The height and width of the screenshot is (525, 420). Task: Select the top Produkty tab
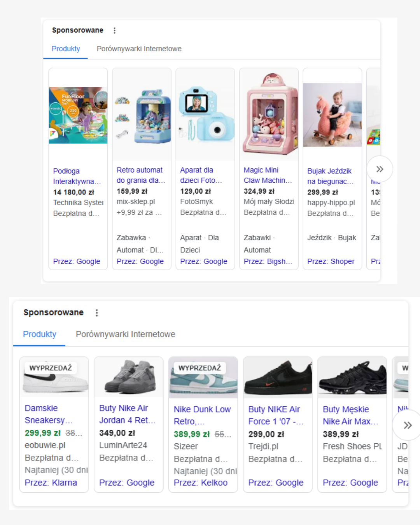click(66, 49)
